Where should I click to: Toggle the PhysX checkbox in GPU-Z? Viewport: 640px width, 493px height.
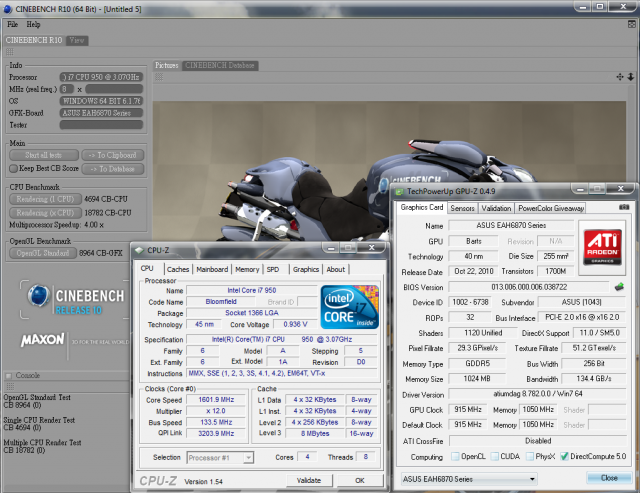click(530, 456)
